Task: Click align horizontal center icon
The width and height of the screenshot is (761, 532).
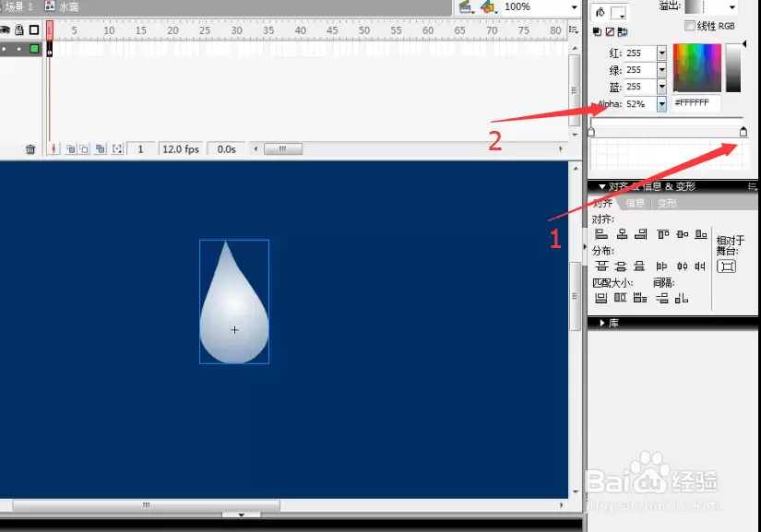Action: [622, 234]
